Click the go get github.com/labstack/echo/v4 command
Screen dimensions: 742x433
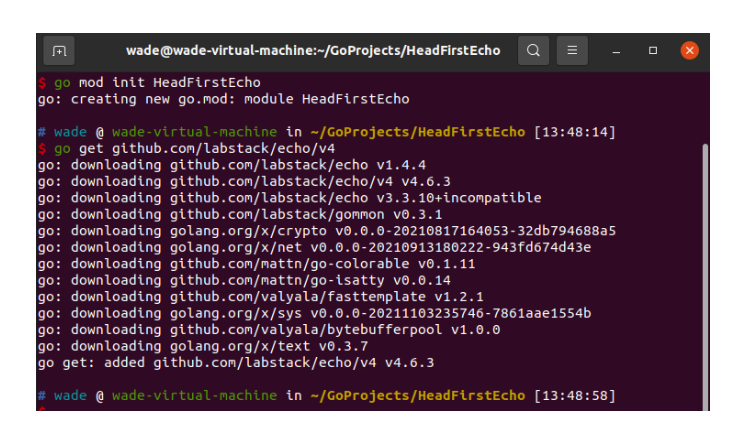194,149
